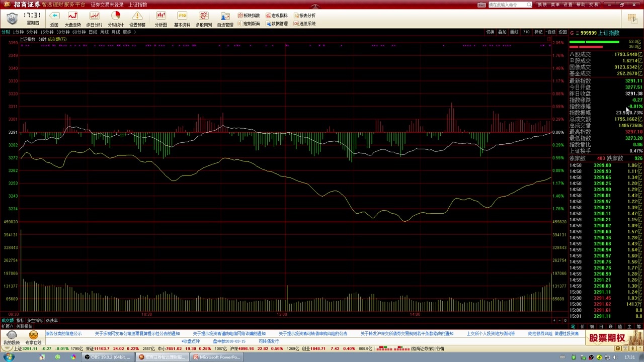Select the 5分钟 period tab
Image resolution: width=644 pixels, height=362 pixels.
pos(32,32)
